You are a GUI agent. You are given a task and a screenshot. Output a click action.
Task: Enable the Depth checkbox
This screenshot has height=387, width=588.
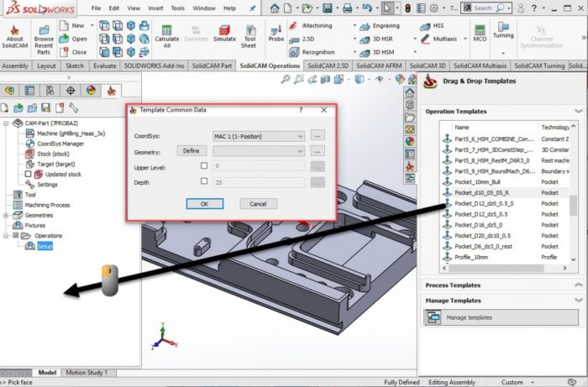[x=204, y=181]
